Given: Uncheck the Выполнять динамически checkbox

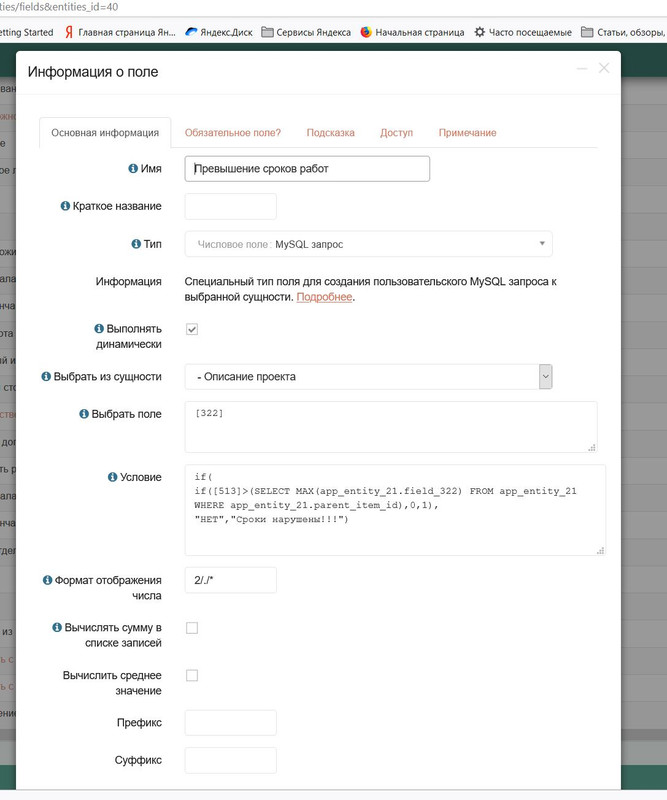Looking at the screenshot, I should click(192, 329).
